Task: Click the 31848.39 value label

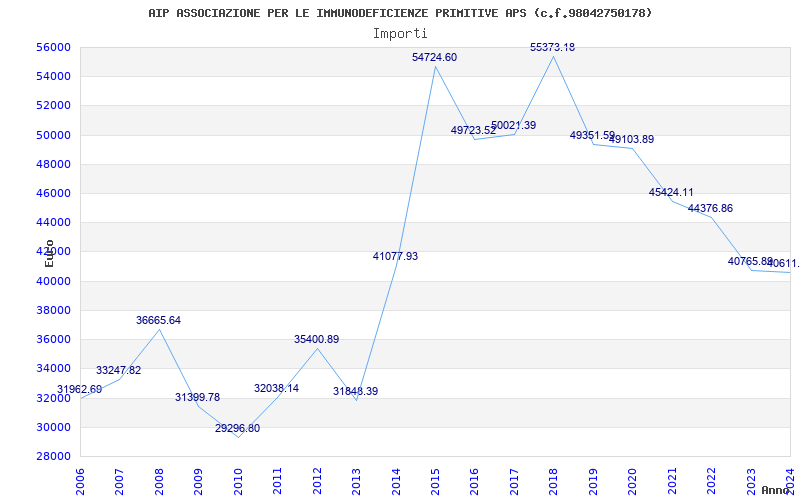Action: tap(356, 392)
